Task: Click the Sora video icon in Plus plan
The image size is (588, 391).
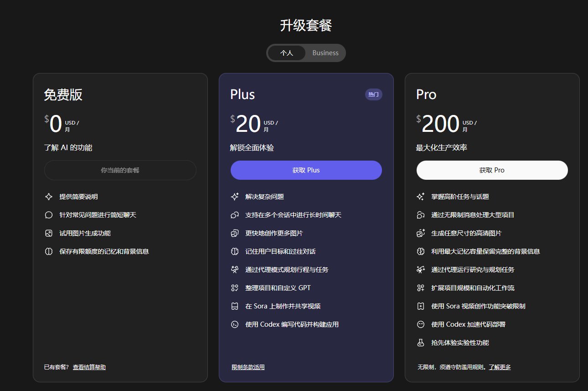Action: 235,306
